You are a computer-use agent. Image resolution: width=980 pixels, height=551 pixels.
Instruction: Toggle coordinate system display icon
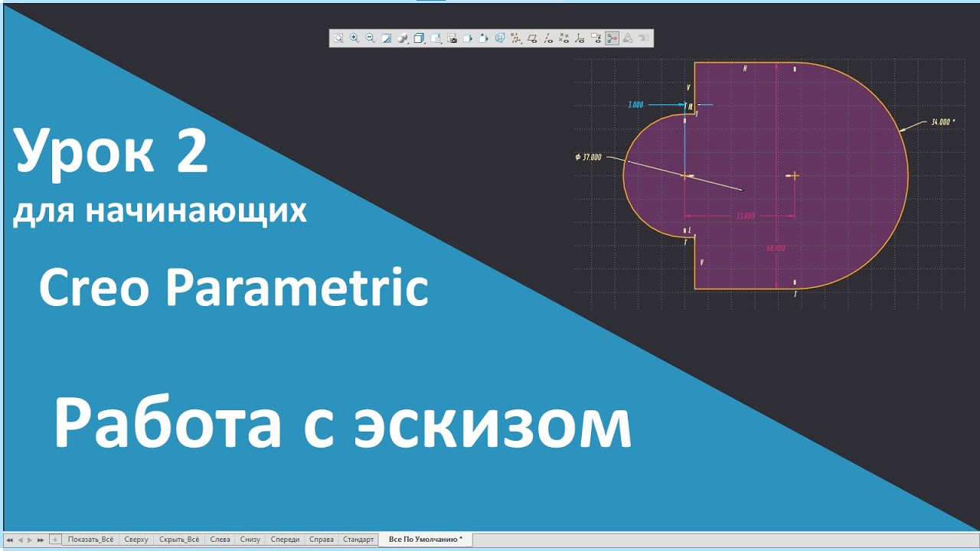click(x=579, y=37)
